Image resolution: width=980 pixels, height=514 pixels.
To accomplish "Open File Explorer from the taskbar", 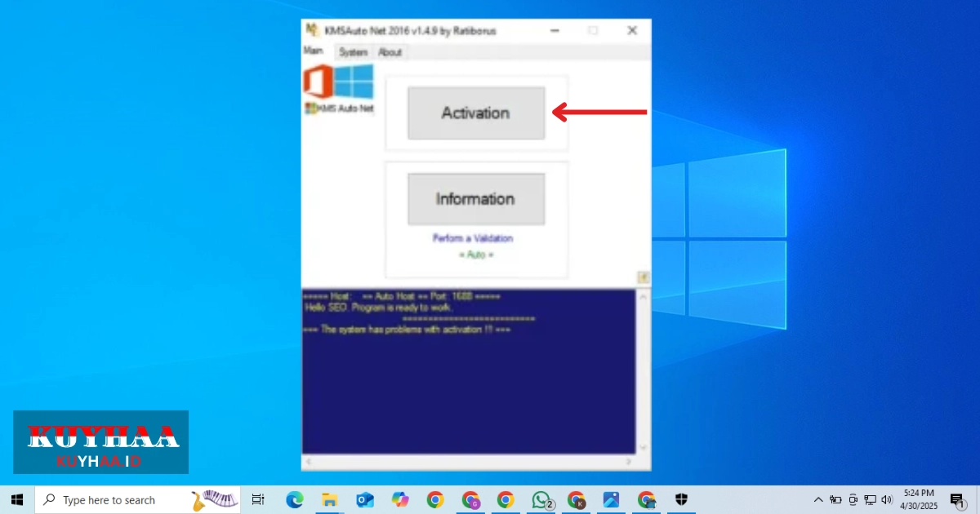I will [329, 500].
